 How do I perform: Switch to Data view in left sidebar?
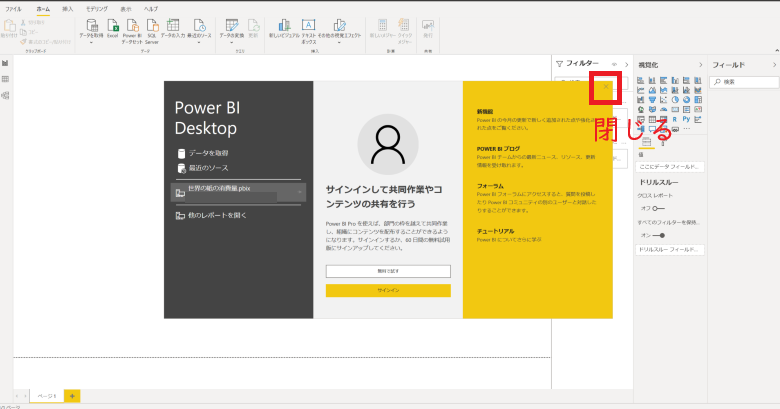[5, 79]
